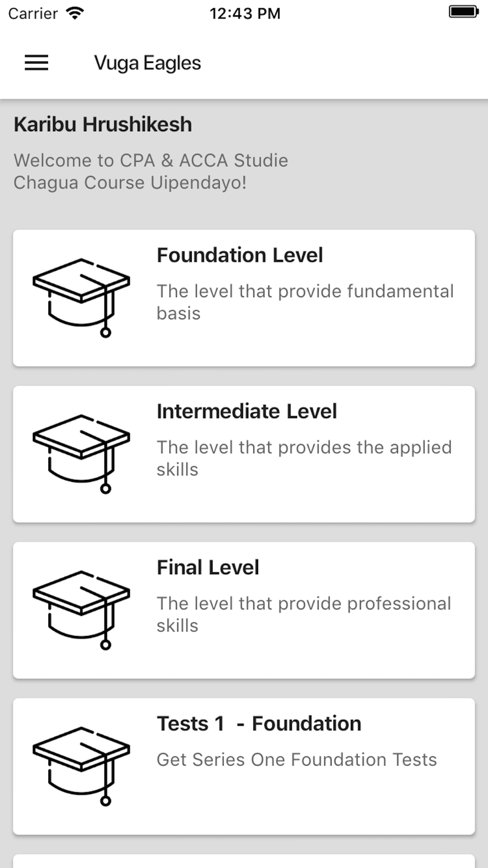Open the Intermediate Level title
Viewport: 488px width, 868px height.
pos(246,412)
